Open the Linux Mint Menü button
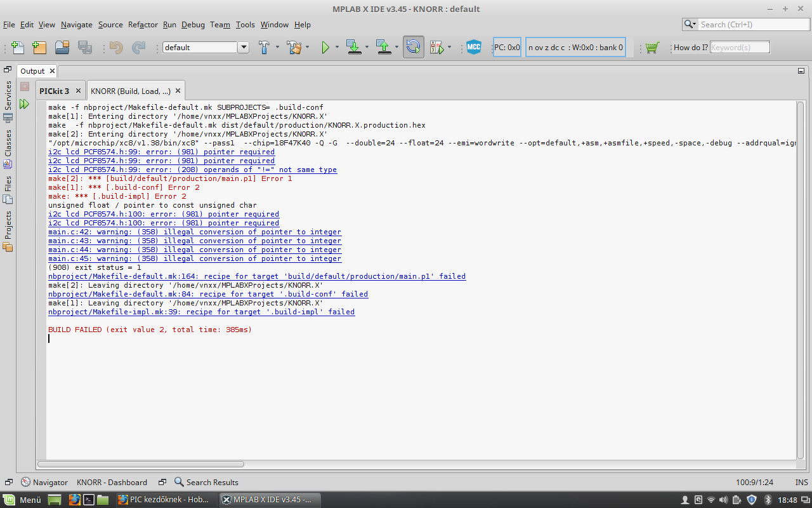This screenshot has height=508, width=812. click(x=22, y=500)
